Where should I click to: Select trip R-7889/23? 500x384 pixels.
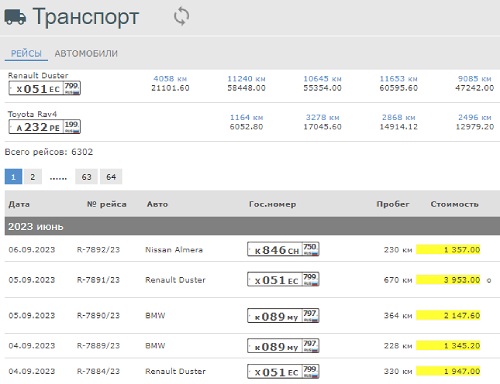point(98,346)
